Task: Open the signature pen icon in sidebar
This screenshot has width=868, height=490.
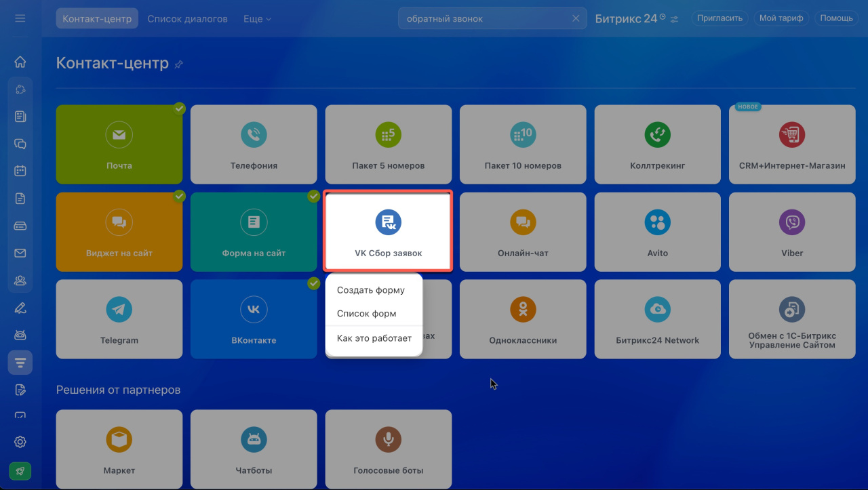Action: click(20, 308)
